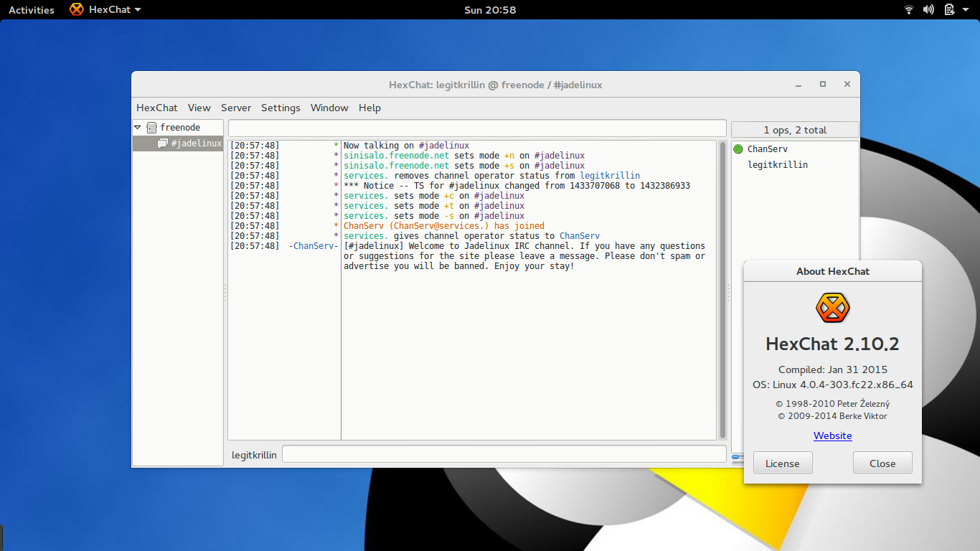Click the 'HexChat 2.10.2' version heading

(x=832, y=344)
